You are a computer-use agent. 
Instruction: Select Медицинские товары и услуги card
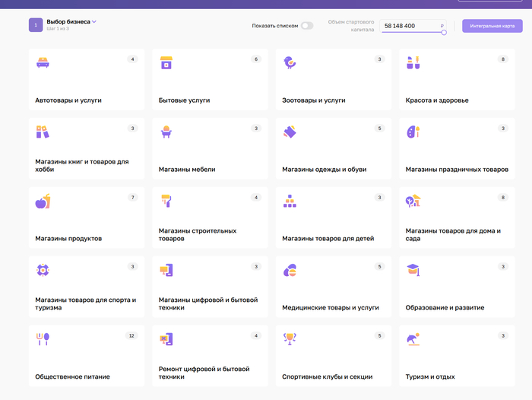(333, 286)
